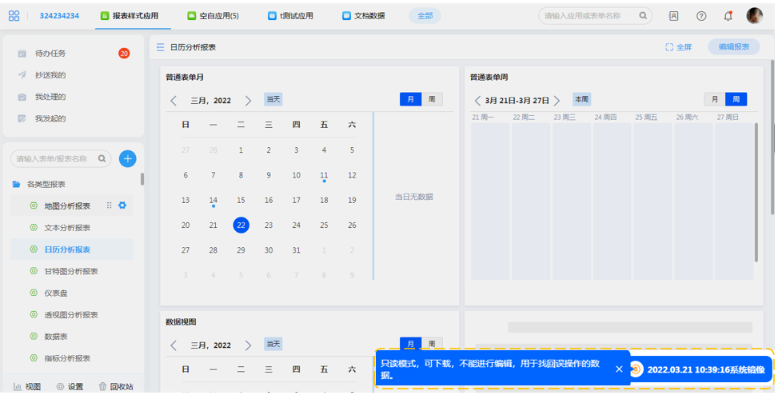The height and width of the screenshot is (394, 779).
Task: Click the 编辑报表 button
Action: click(x=734, y=47)
